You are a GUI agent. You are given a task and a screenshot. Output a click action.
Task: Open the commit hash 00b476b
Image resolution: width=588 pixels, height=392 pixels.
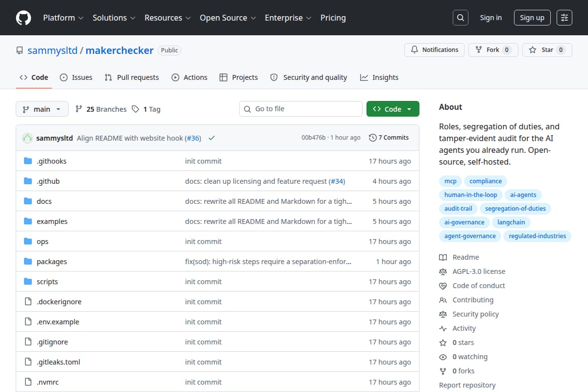click(x=314, y=138)
